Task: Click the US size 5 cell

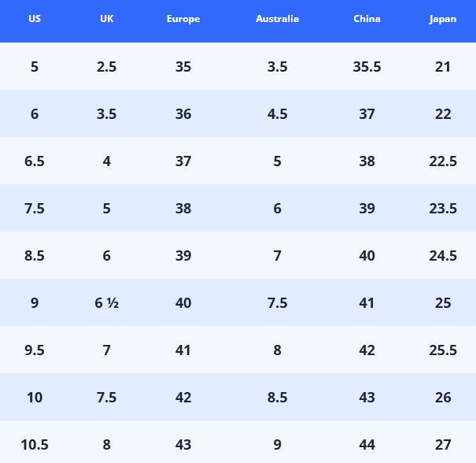Action: pyautogui.click(x=35, y=67)
